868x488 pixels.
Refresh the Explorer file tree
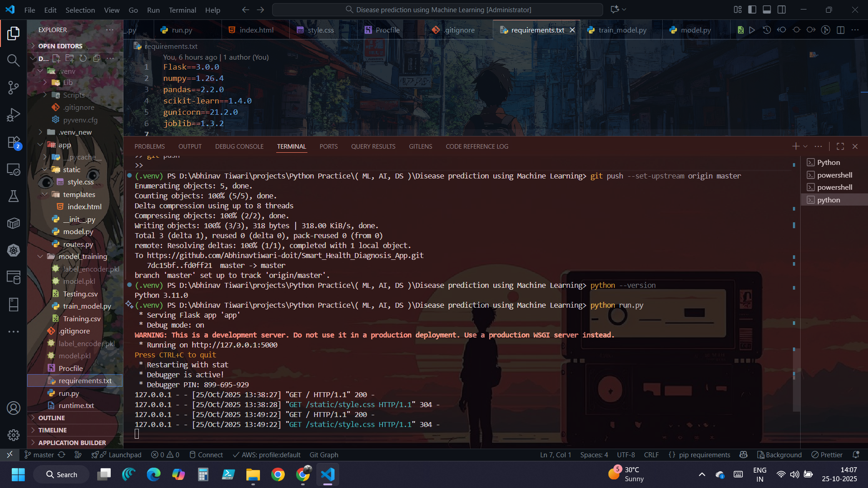click(x=83, y=58)
